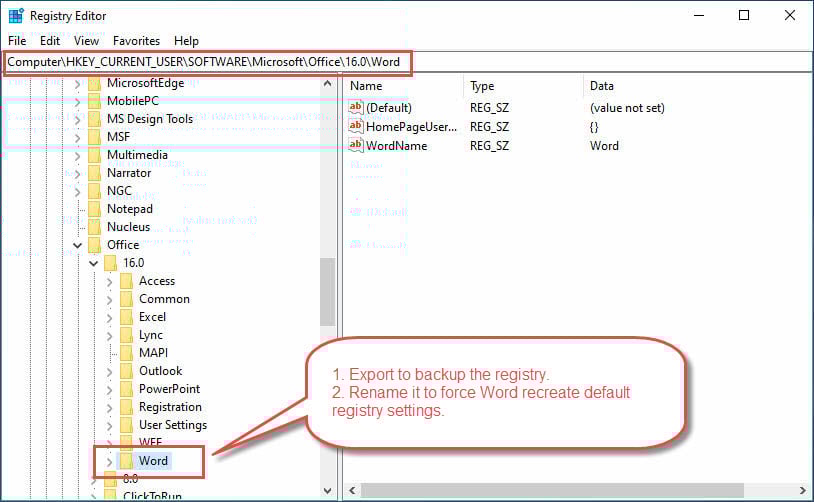Click the tree vertical scrollbar thumb
Image resolution: width=814 pixels, height=502 pixels.
(x=328, y=292)
